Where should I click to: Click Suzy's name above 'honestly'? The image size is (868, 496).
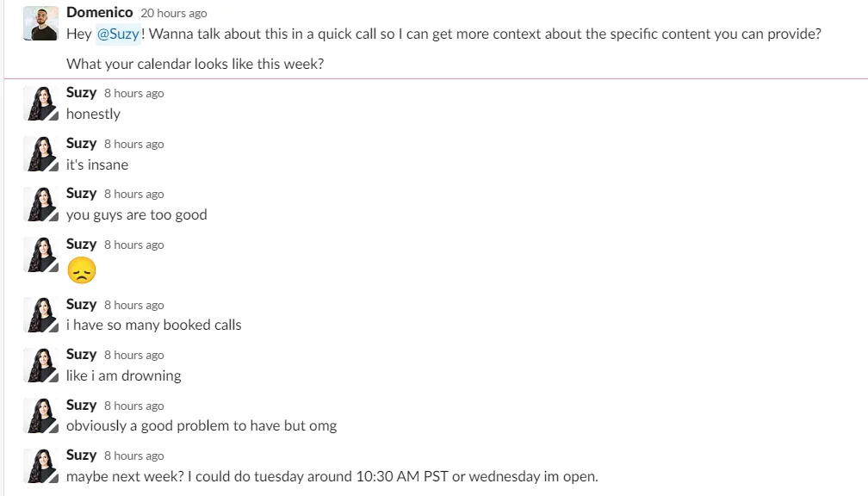81,92
